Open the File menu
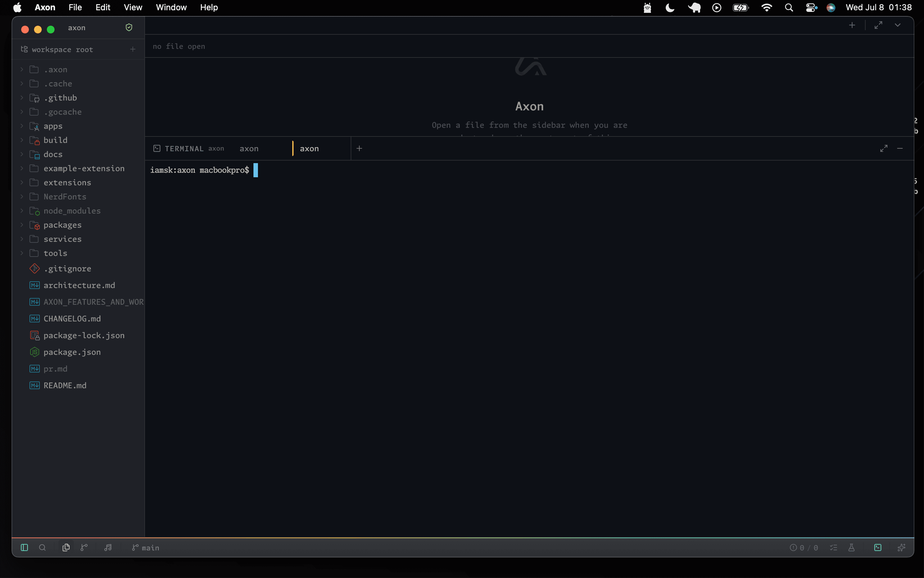Screen dimensions: 924x578 coord(75,7)
